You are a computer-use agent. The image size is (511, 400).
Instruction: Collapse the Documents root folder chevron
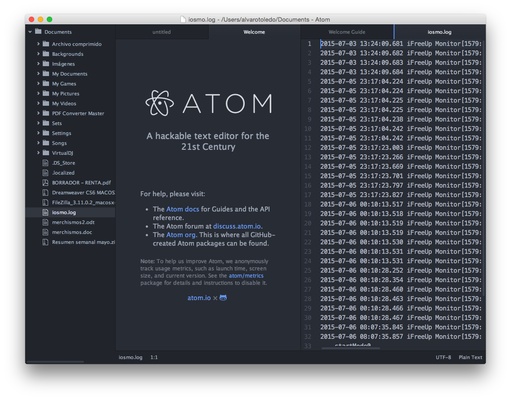(x=30, y=32)
